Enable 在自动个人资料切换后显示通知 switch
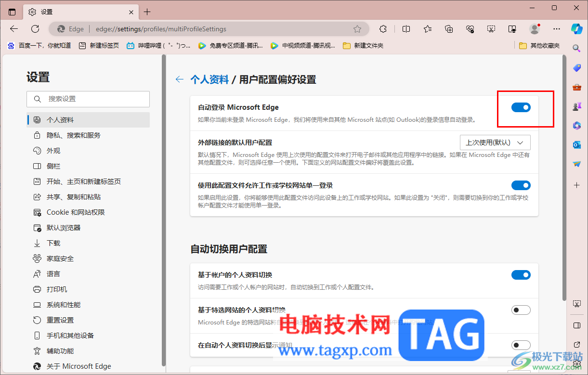 [521, 345]
